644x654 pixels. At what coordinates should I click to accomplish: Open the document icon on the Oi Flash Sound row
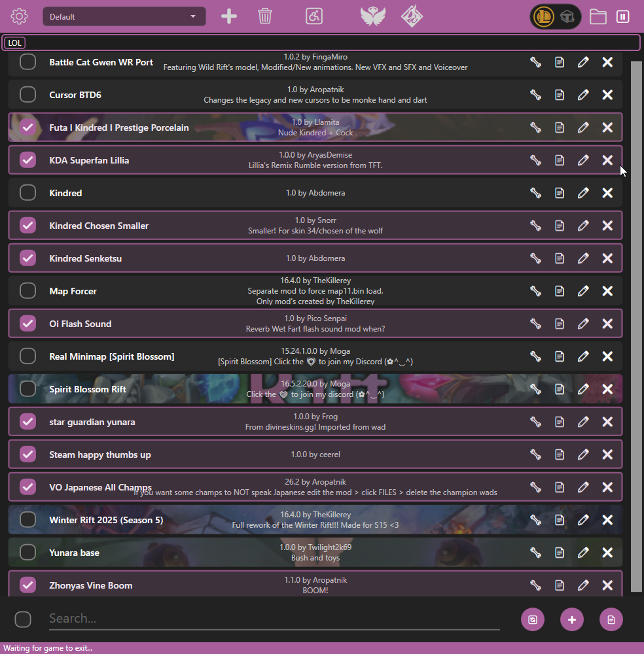click(x=560, y=324)
